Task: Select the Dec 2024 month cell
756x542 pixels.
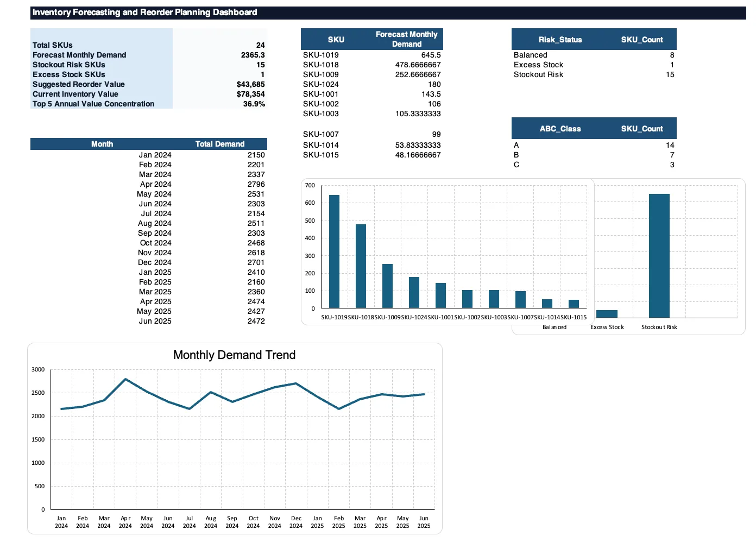Action: pyautogui.click(x=154, y=262)
